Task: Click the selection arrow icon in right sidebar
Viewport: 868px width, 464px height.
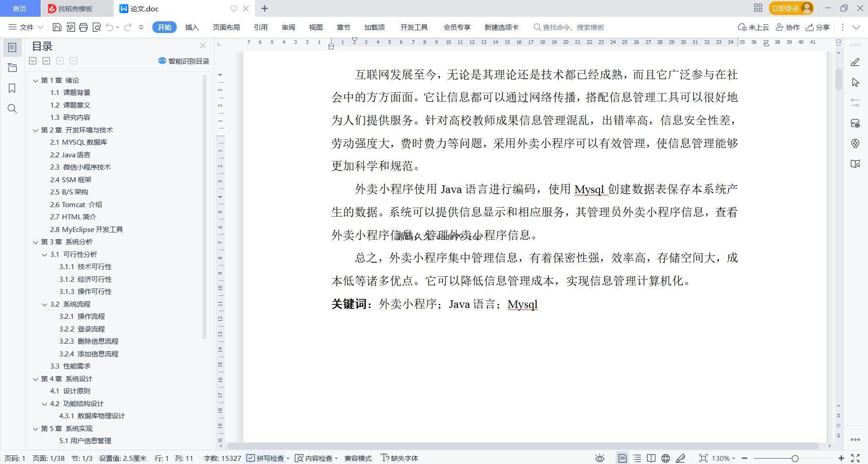Action: coord(855,82)
